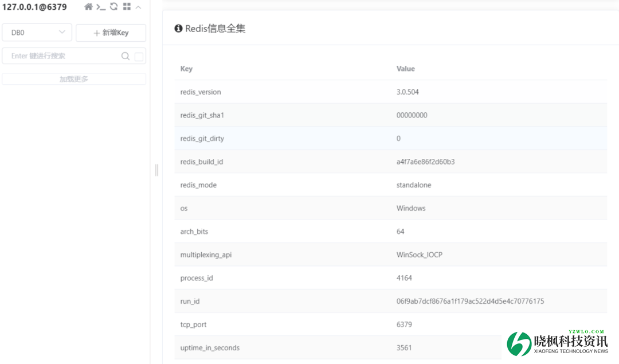Screen dimensions: 619x364
Task: Select the tcp_port key cell
Action: pos(194,325)
